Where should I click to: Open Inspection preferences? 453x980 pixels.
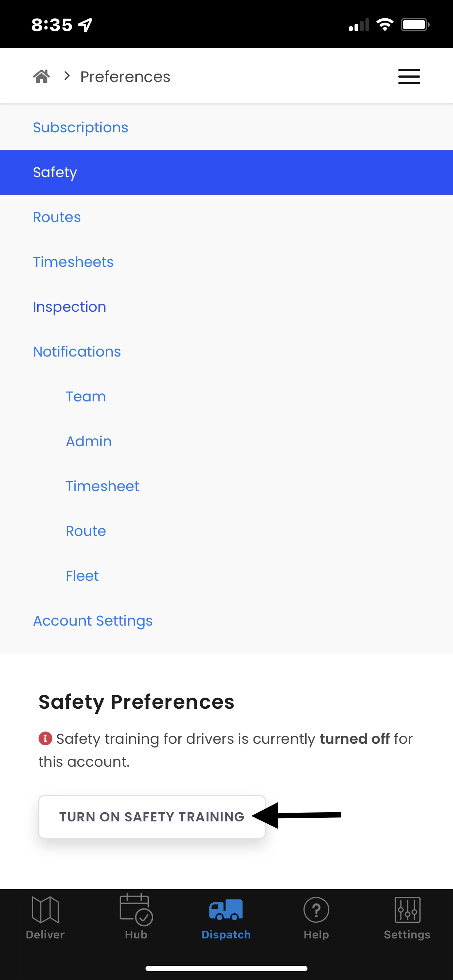pyautogui.click(x=226, y=307)
